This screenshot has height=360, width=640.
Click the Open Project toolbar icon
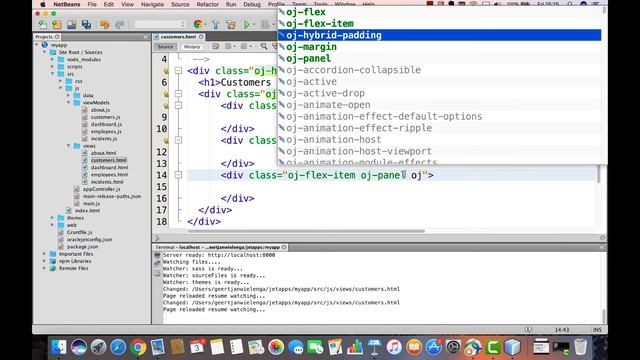(71, 25)
